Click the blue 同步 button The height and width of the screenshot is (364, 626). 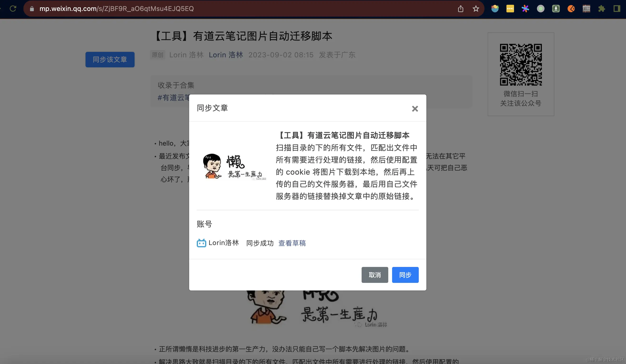coord(405,275)
